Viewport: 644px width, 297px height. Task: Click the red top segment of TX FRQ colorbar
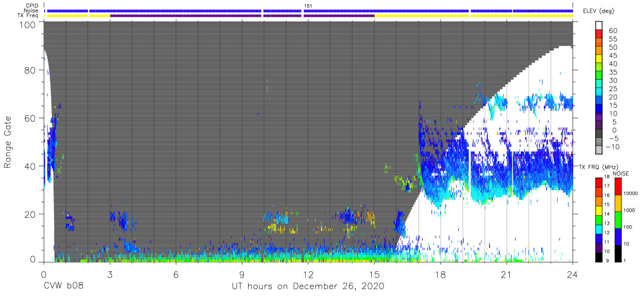[x=599, y=183]
